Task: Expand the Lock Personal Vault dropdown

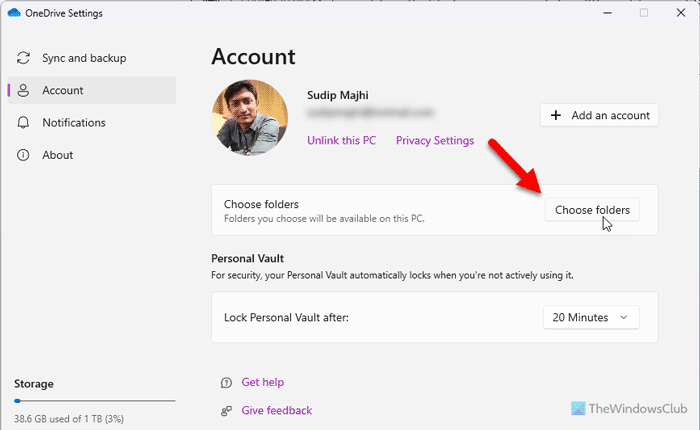Action: coord(591,318)
